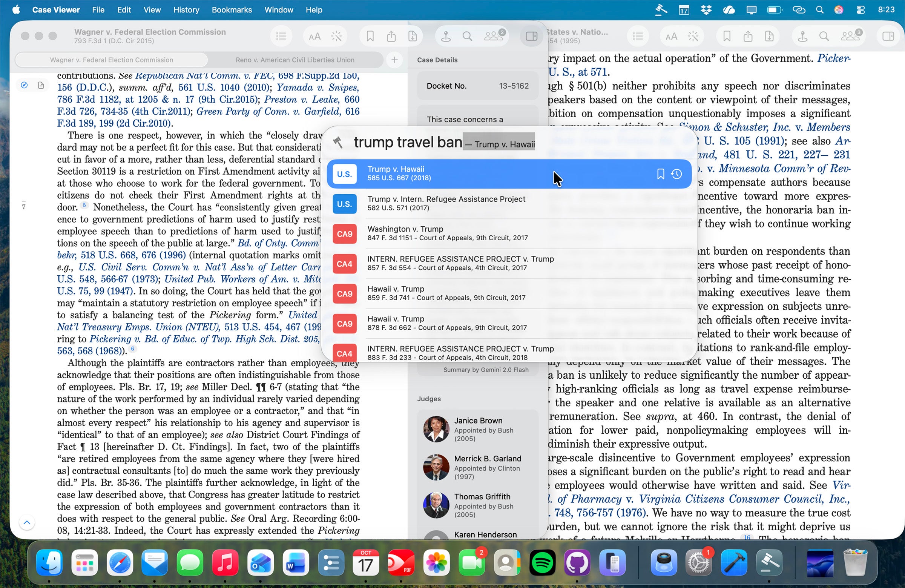Collapse the page using bottom-left chevron
905x588 pixels.
point(27,523)
